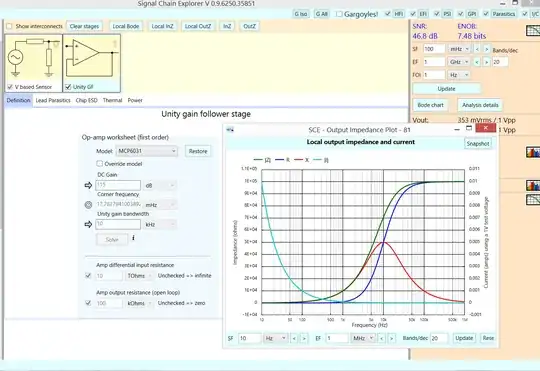This screenshot has height=371, width=540.
Task: Open the main SF unit dropdown mHz
Action: coord(459,49)
